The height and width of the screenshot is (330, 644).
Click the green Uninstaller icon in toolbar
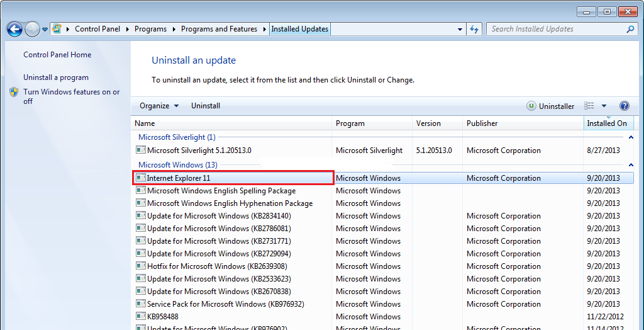pyautogui.click(x=531, y=106)
